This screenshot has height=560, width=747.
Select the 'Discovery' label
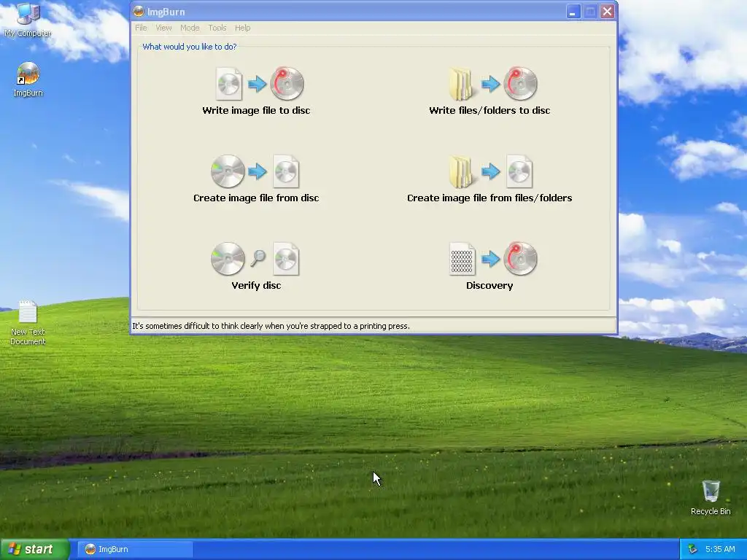(489, 286)
